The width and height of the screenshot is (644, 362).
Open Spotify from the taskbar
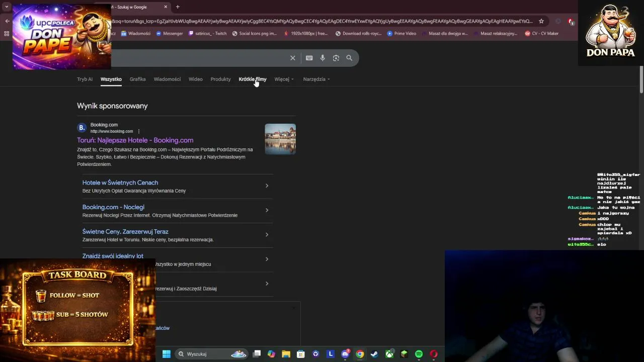click(419, 354)
